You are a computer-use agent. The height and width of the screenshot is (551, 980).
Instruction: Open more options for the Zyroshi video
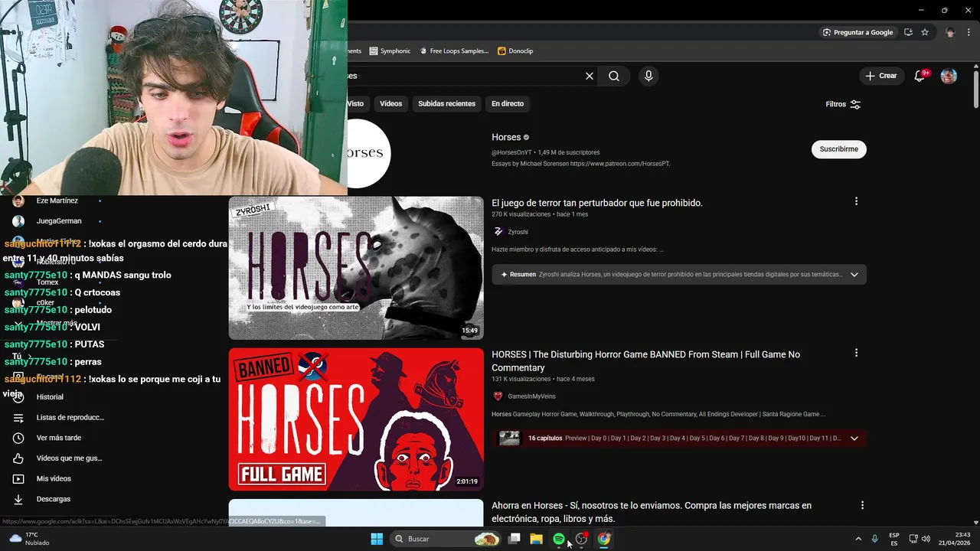click(856, 201)
